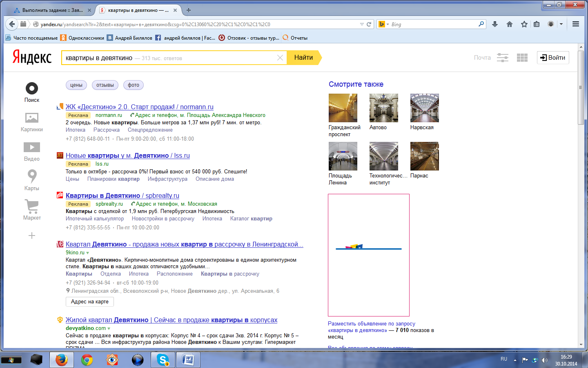588x368 pixels.
Task: Click the Войти login button
Action: tap(553, 58)
